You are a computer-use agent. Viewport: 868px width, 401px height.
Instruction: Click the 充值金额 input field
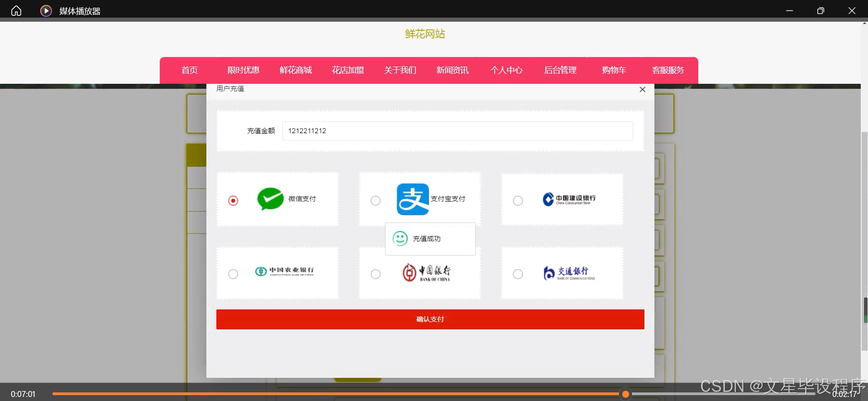click(458, 131)
